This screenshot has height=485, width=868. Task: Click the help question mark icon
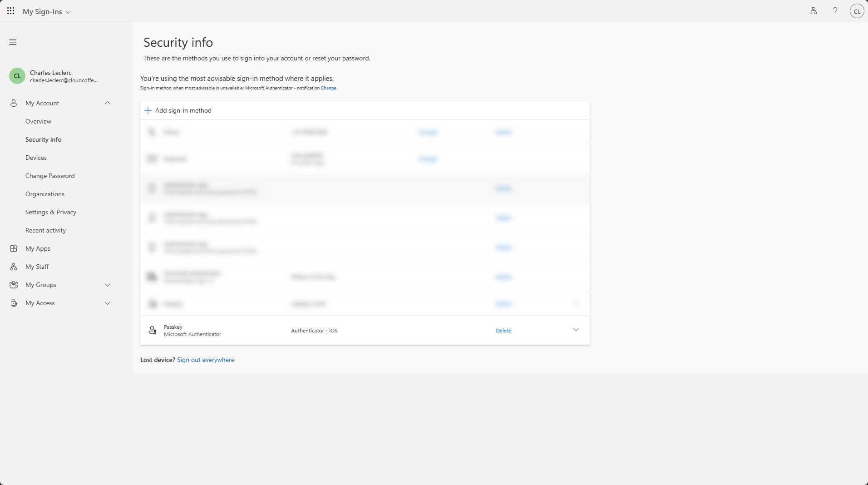(x=835, y=11)
